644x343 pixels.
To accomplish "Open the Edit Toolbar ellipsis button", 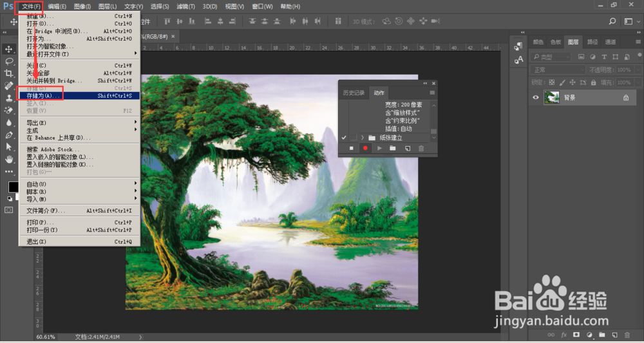I will [x=8, y=171].
